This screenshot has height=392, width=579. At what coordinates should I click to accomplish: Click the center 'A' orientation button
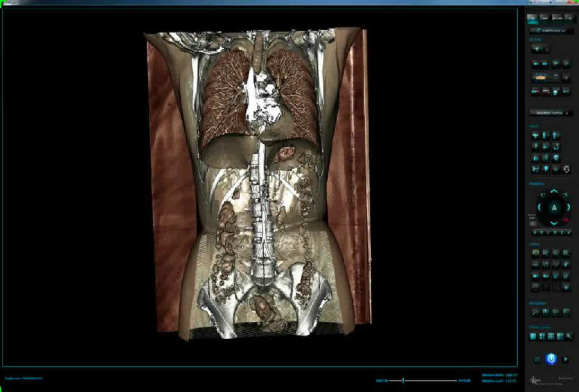click(x=554, y=207)
